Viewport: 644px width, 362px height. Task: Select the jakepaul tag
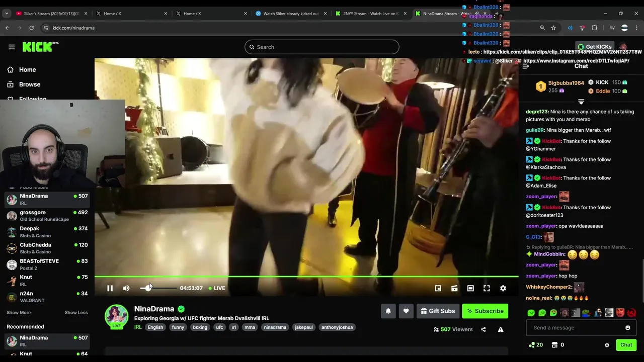(x=304, y=327)
